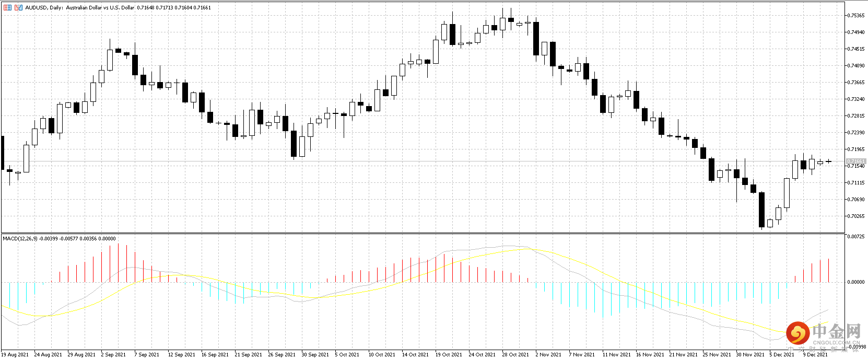The height and width of the screenshot is (359, 868).
Task: Click the 26 Sep 2021 date label
Action: [282, 354]
